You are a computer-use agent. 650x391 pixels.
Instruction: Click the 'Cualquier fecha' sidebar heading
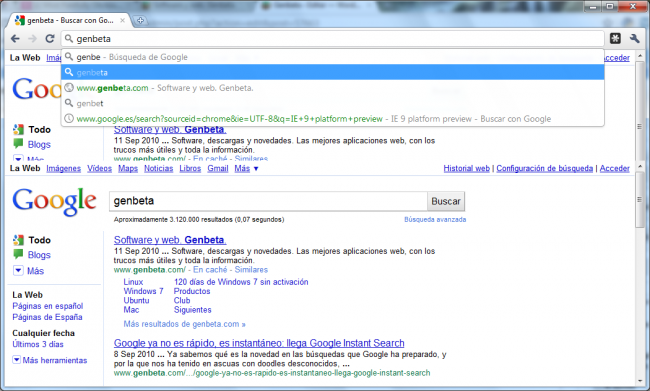pos(44,333)
